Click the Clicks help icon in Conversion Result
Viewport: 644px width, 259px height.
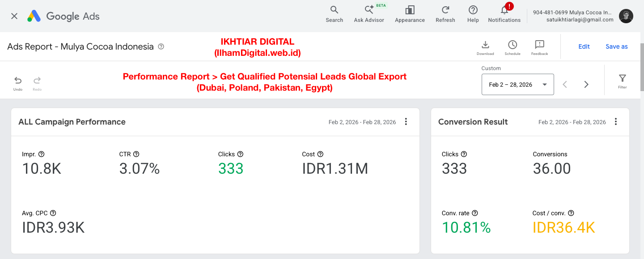coord(464,154)
